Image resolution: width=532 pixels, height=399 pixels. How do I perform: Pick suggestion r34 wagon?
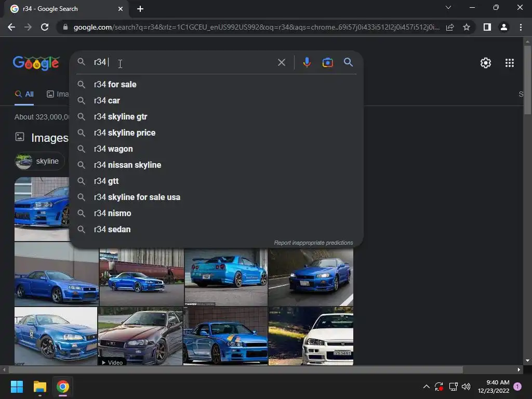tap(216, 149)
